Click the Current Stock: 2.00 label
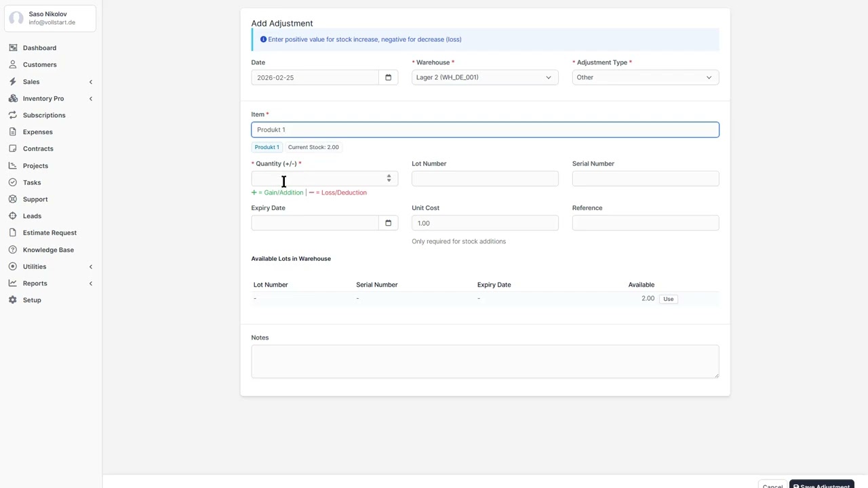The image size is (868, 488). click(x=313, y=147)
